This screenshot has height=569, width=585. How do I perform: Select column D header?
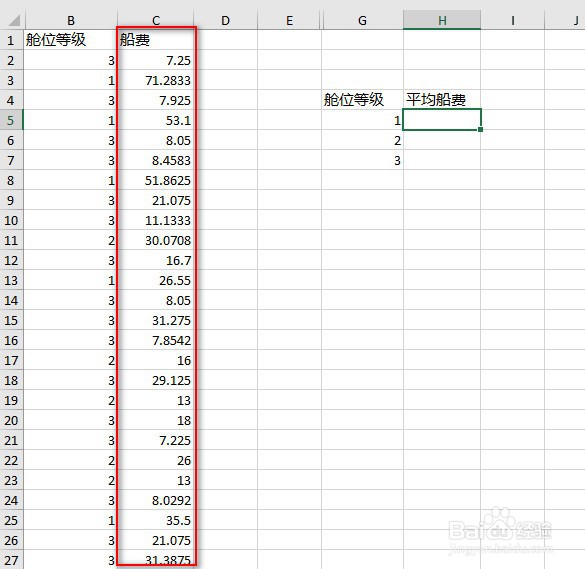225,20
